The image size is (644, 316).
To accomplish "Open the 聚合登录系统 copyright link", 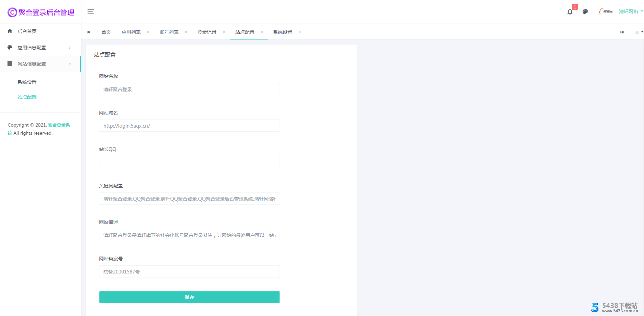I will click(59, 125).
